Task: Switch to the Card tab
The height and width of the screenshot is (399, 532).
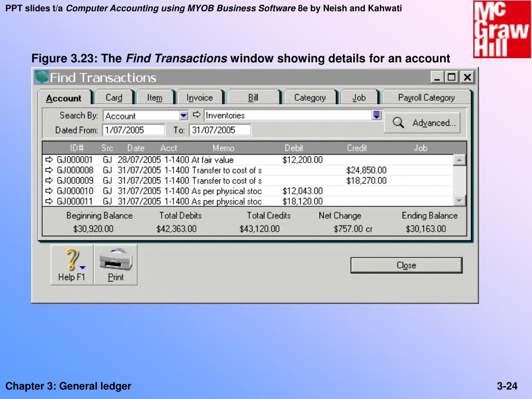Action: coord(114,98)
